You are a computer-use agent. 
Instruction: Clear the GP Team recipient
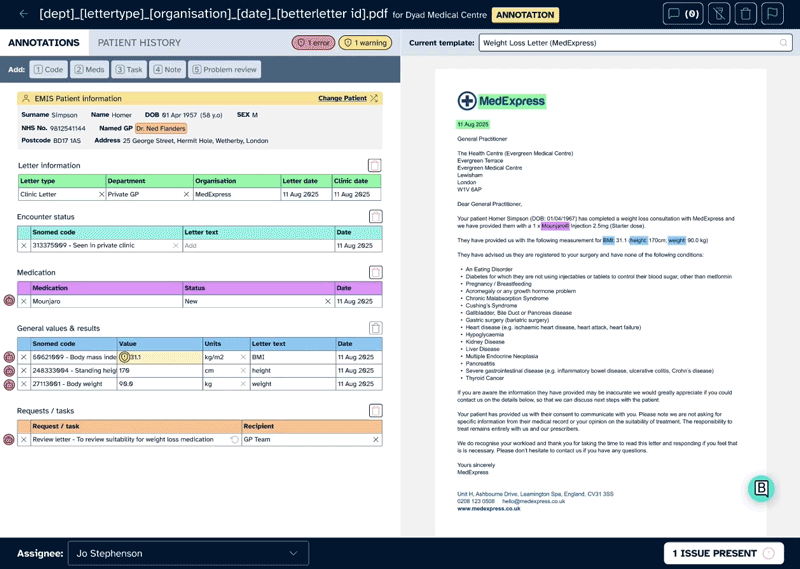coord(376,439)
